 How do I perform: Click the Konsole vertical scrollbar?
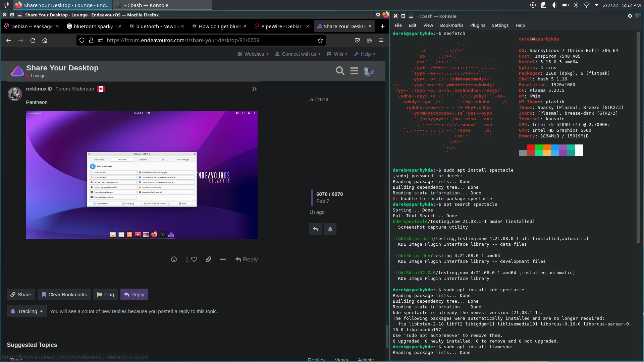tap(638, 137)
